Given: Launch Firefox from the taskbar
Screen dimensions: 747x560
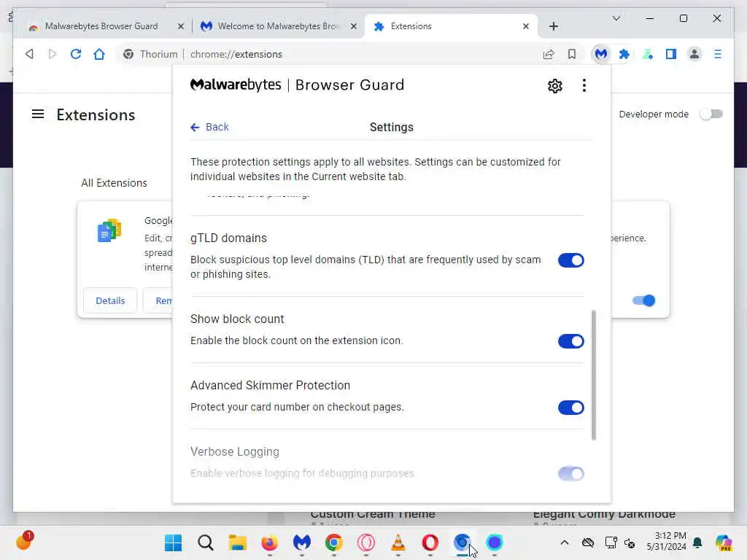Looking at the screenshot, I should click(270, 542).
